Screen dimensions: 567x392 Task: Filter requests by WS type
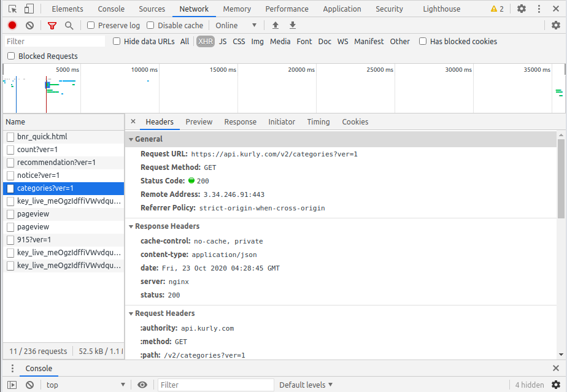coord(342,41)
